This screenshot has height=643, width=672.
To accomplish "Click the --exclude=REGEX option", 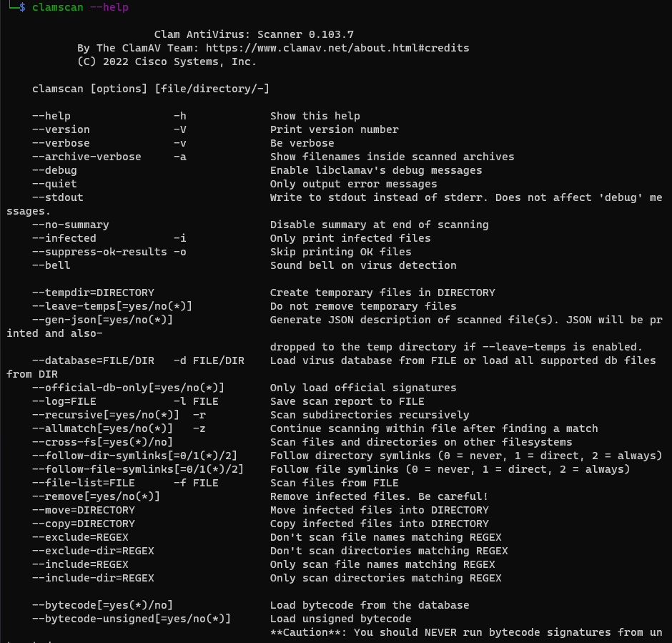I will click(x=80, y=537).
